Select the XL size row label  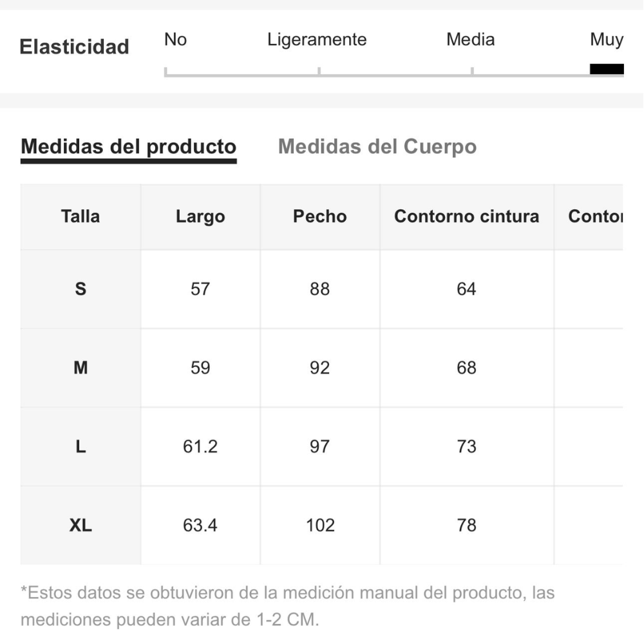point(80,526)
